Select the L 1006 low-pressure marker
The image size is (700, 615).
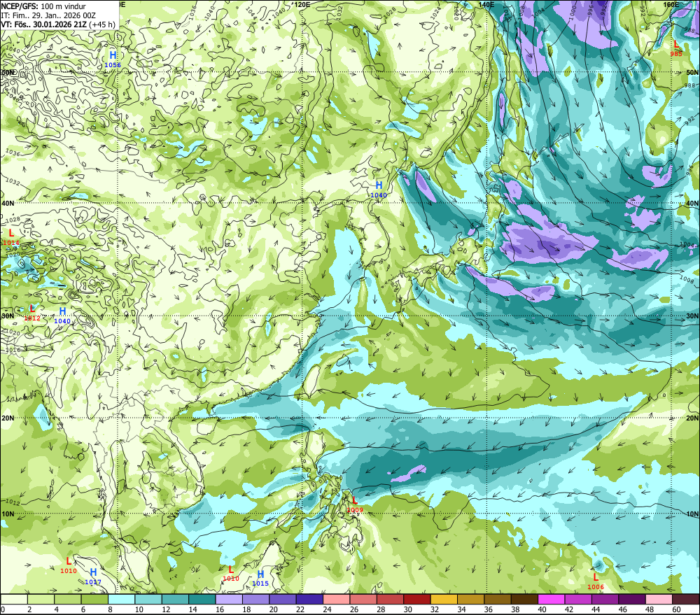pos(596,581)
